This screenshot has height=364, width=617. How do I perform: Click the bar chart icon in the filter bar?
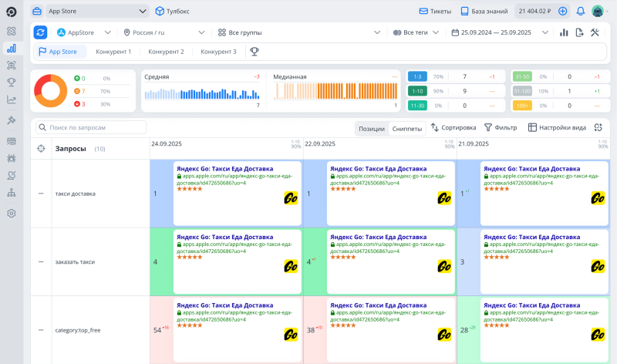[x=564, y=32]
